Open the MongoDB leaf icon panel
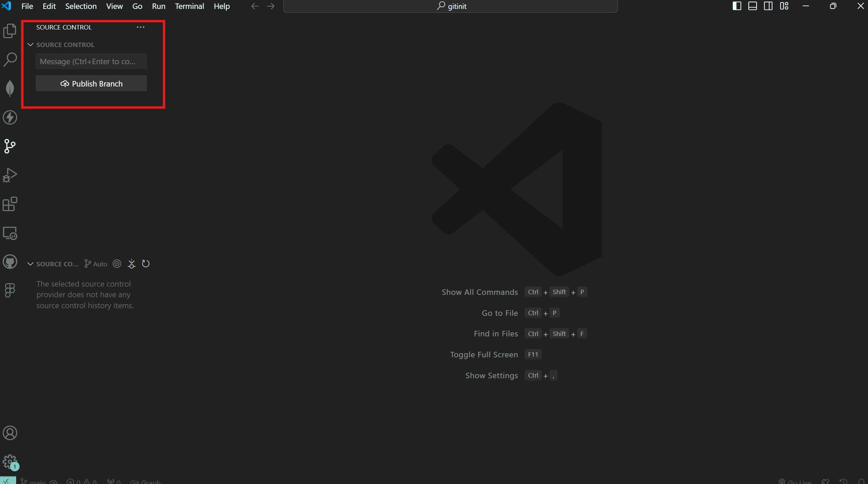The height and width of the screenshot is (484, 868). pos(10,88)
